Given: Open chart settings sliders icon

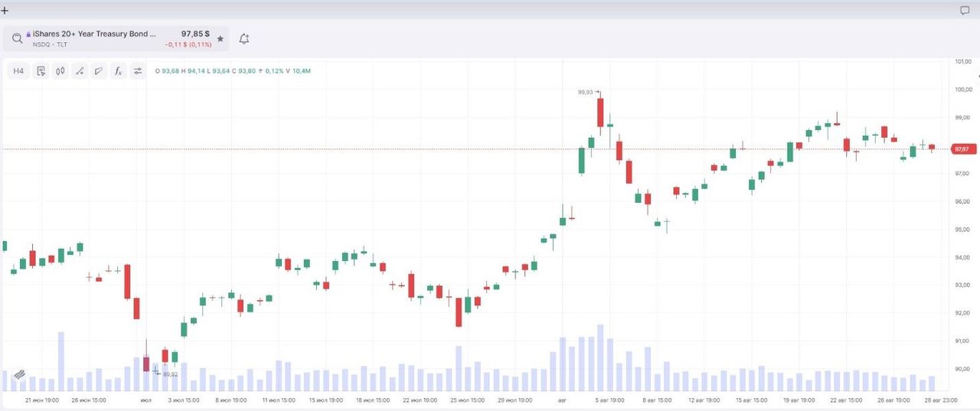Looking at the screenshot, I should (x=138, y=71).
